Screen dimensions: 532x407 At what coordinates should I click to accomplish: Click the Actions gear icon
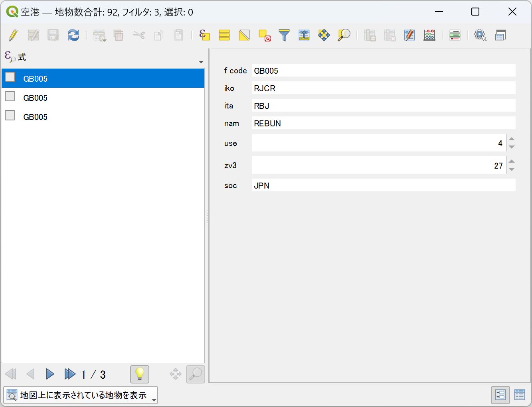click(480, 35)
